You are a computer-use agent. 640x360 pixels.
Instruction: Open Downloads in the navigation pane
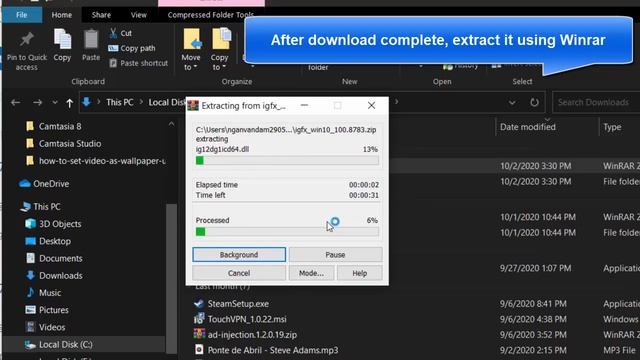(x=60, y=276)
